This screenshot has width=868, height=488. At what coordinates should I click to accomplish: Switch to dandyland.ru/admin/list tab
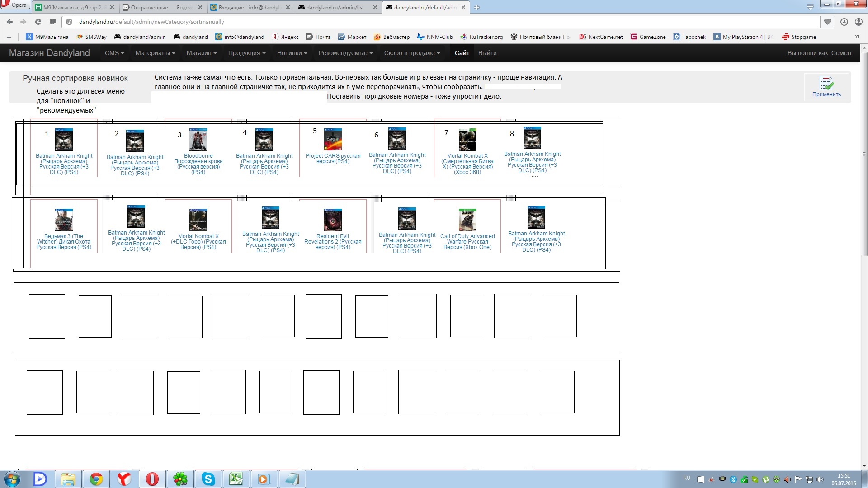pyautogui.click(x=338, y=7)
